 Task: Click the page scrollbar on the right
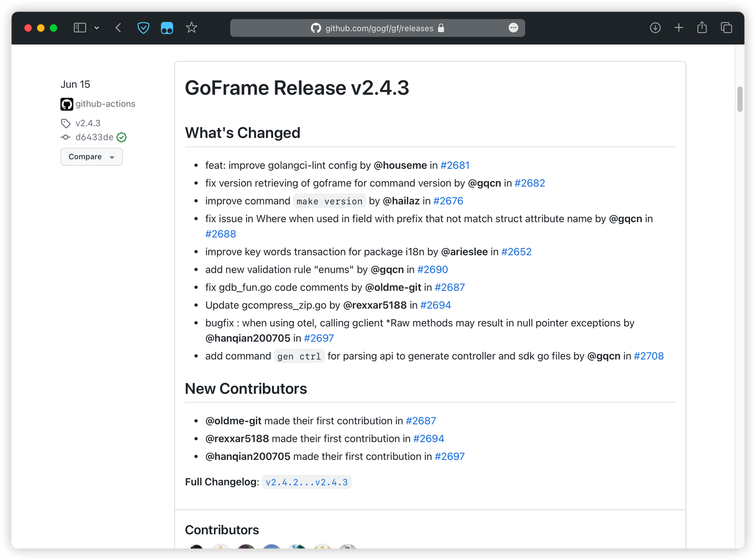pyautogui.click(x=740, y=98)
